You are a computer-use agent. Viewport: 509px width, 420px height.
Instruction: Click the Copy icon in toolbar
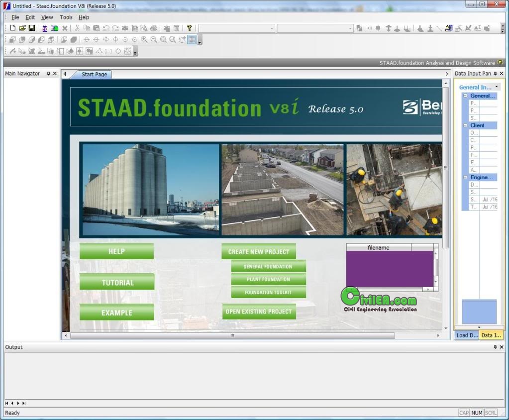coord(87,28)
